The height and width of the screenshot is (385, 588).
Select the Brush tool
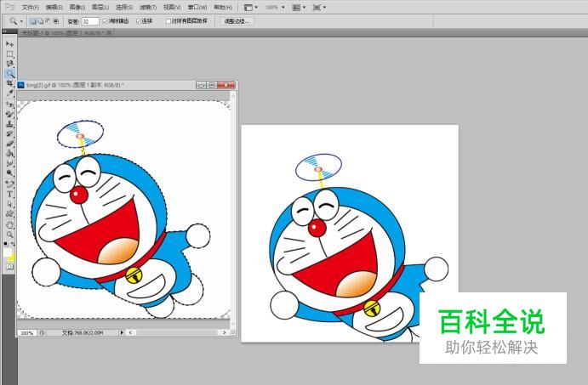pyautogui.click(x=9, y=114)
